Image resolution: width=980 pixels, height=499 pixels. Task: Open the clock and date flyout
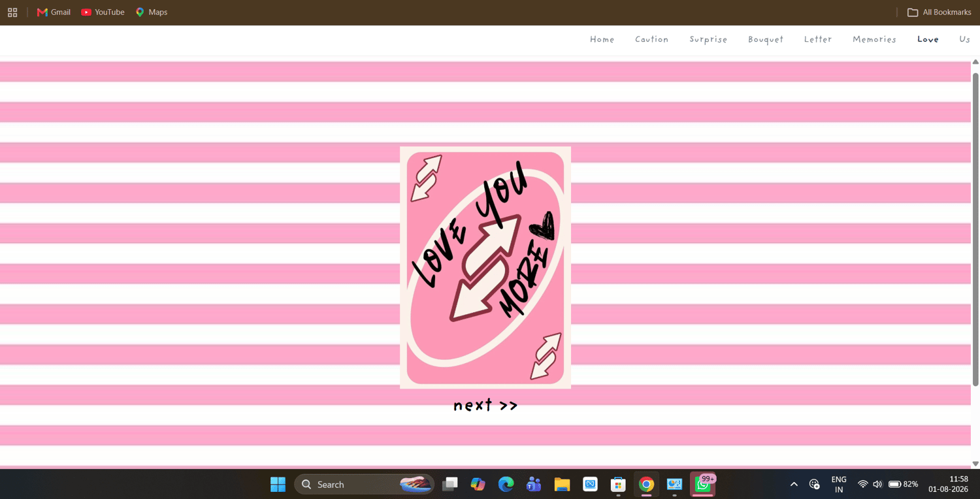click(949, 485)
